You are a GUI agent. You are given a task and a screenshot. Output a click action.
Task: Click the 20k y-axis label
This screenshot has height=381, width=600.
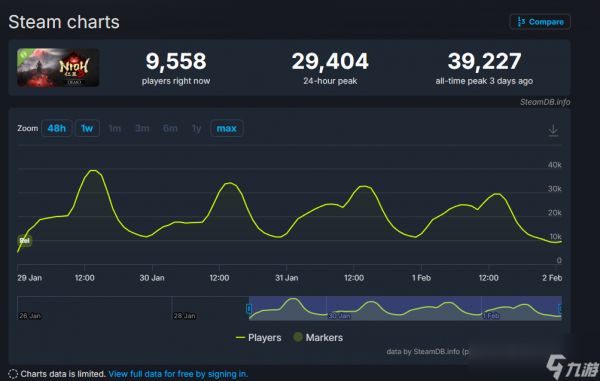pos(554,213)
